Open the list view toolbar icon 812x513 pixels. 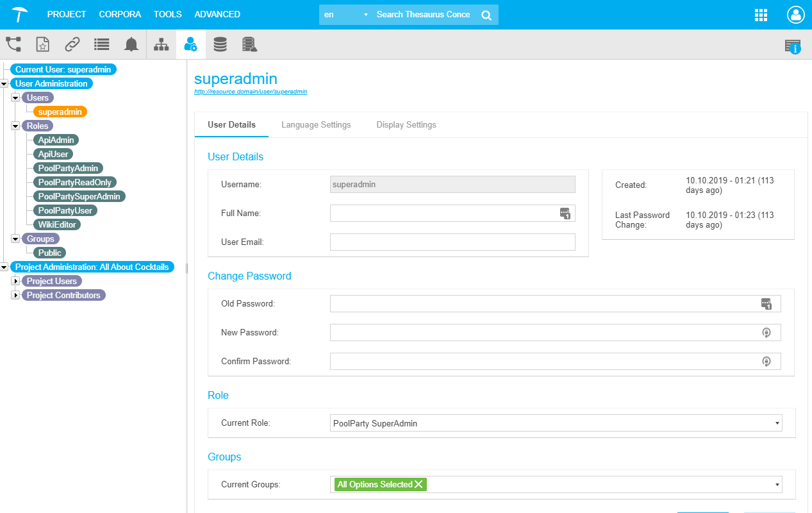tap(101, 44)
